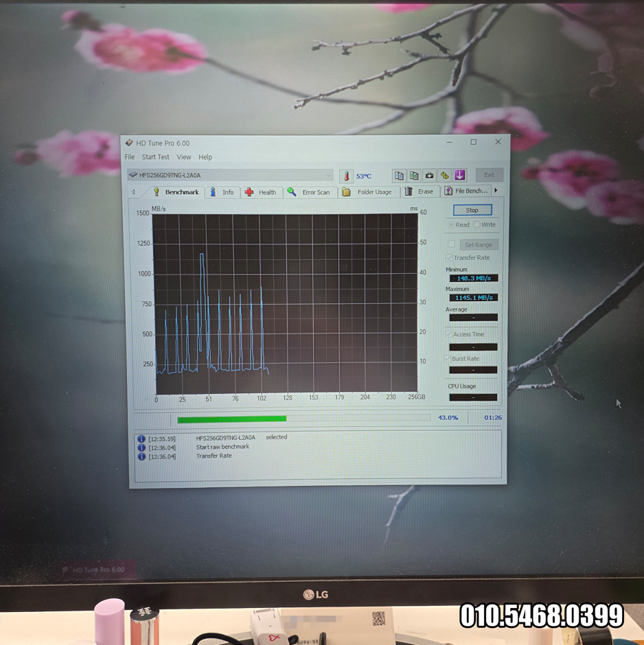Close the HD Tune Pro window
This screenshot has height=645, width=644.
(x=498, y=141)
